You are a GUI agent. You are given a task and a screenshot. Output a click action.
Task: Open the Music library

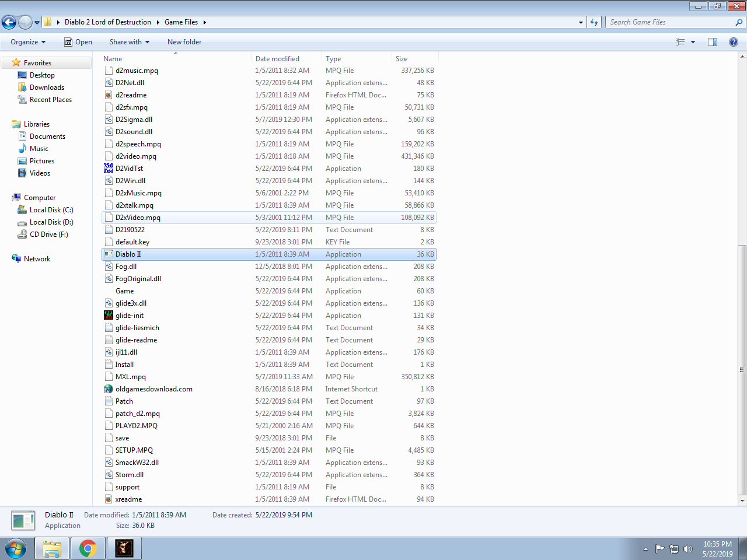coord(39,149)
